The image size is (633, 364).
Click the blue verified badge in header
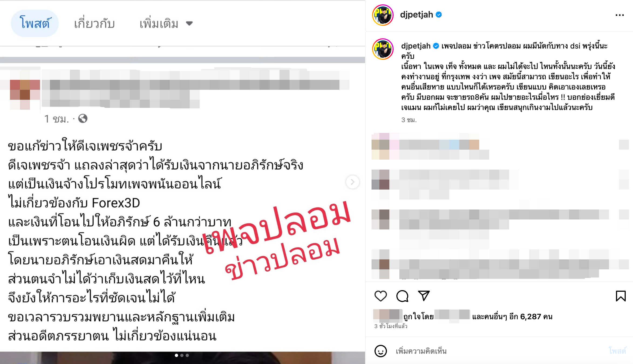tap(439, 15)
